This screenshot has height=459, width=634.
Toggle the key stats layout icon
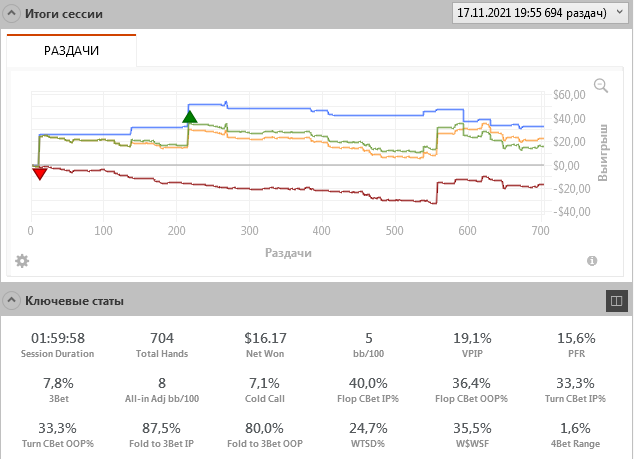616,300
